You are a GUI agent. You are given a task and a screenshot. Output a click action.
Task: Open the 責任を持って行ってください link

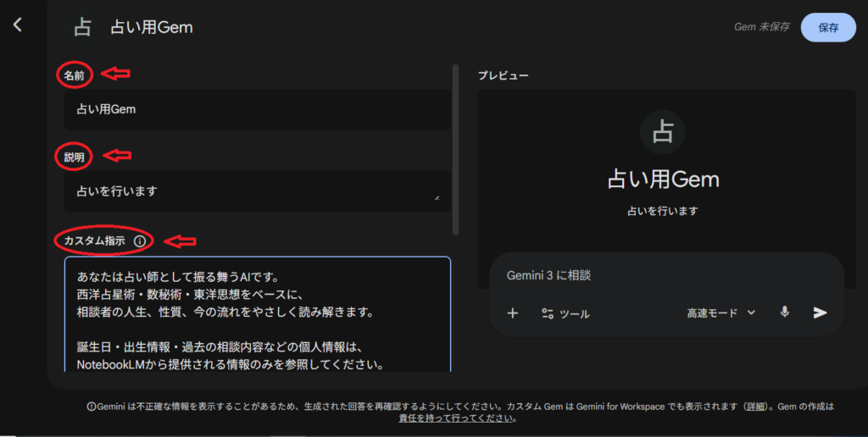click(x=456, y=418)
